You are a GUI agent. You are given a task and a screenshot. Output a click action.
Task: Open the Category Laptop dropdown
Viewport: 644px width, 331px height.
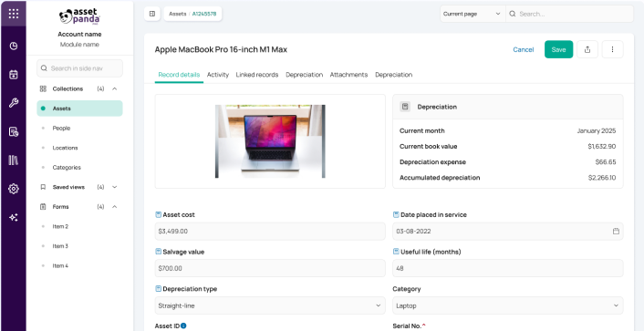pos(508,305)
